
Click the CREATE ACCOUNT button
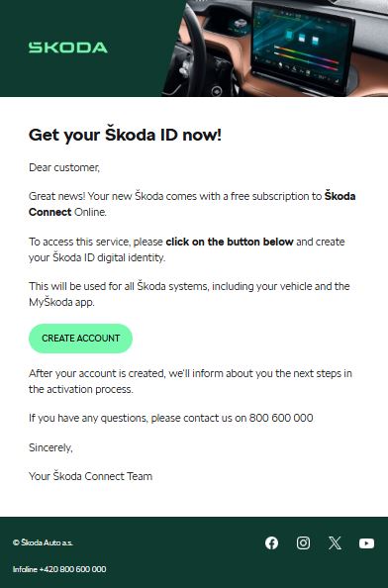(x=80, y=339)
